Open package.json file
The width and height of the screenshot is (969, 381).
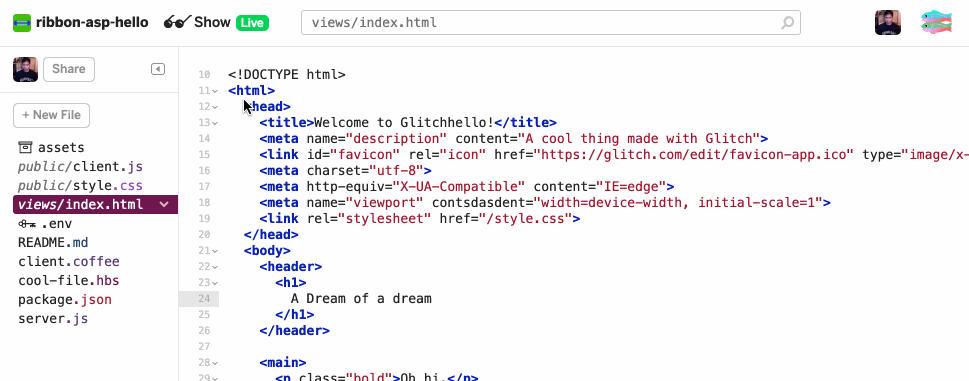(x=65, y=300)
